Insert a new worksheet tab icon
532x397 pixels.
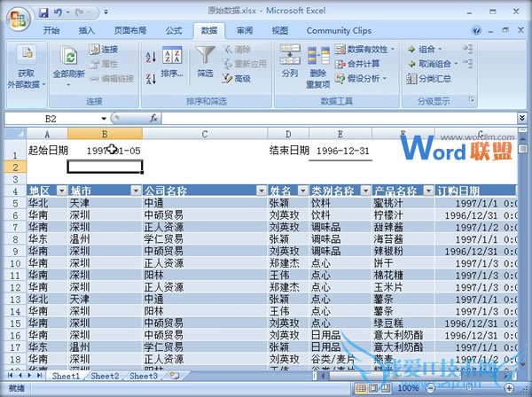(x=175, y=376)
